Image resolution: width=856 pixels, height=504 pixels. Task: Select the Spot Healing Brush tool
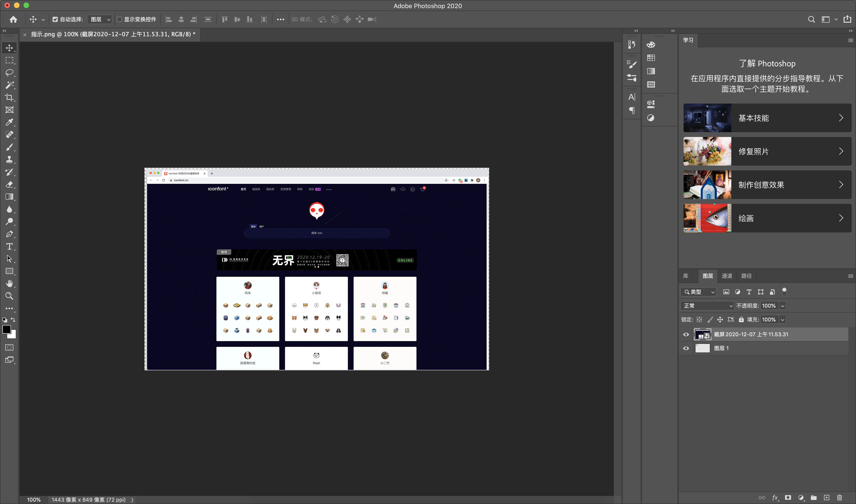10,135
